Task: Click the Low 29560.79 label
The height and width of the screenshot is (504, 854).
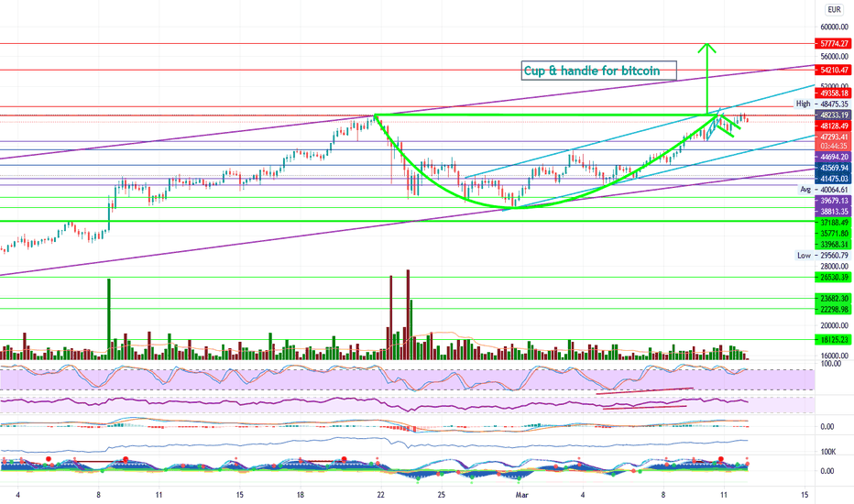Action: pyautogui.click(x=823, y=255)
